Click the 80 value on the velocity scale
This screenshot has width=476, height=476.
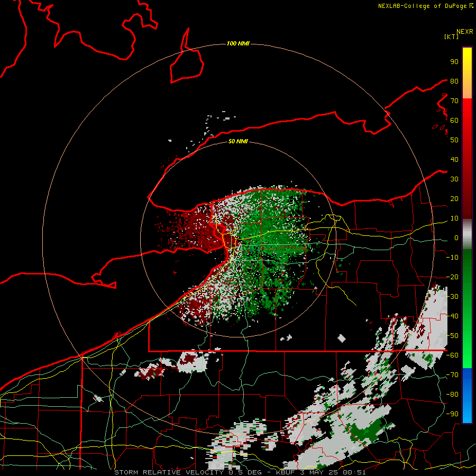tap(454, 81)
